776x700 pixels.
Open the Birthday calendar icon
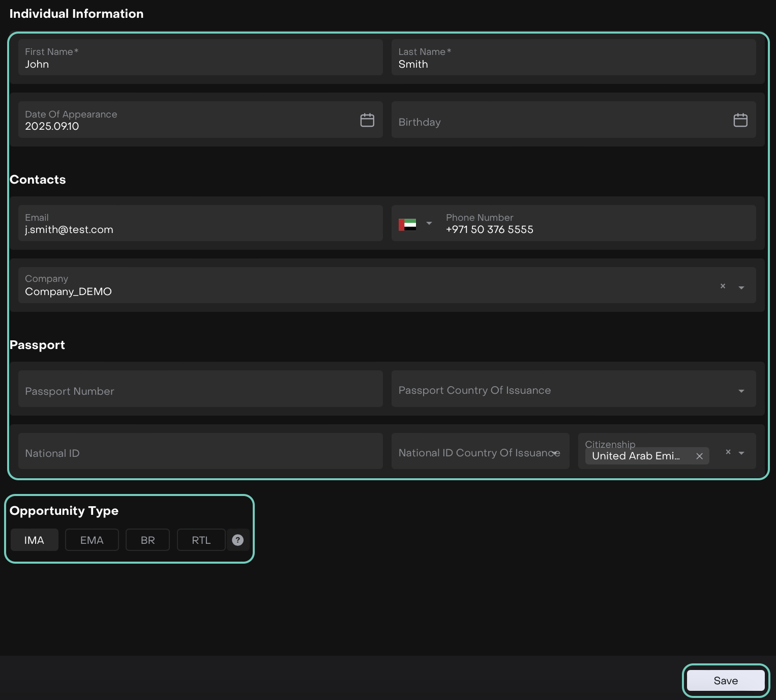click(x=740, y=120)
